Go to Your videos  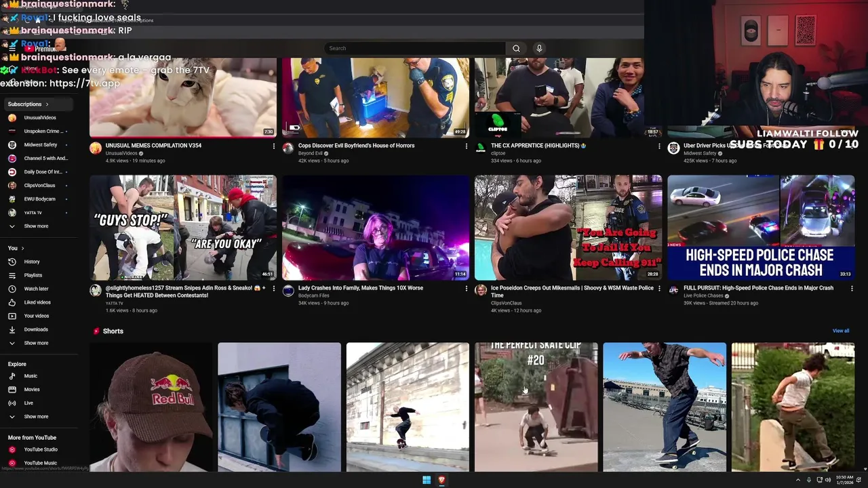point(37,316)
